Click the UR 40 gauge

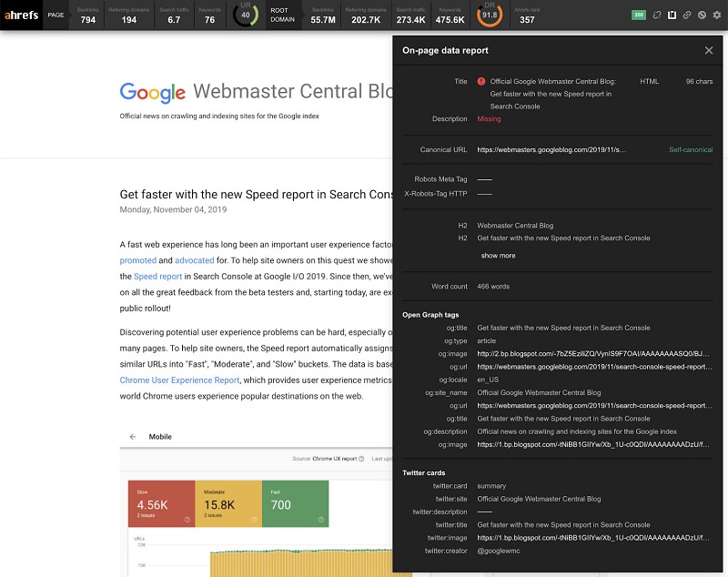point(246,15)
